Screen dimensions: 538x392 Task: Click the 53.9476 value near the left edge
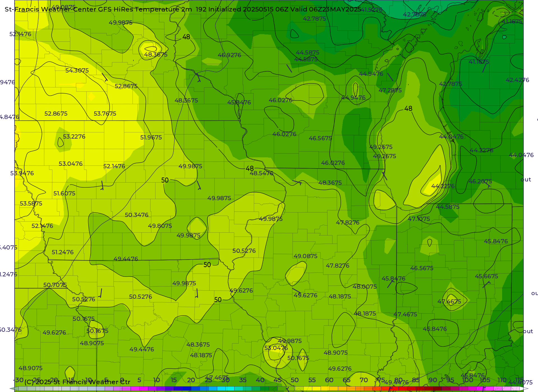point(22,173)
